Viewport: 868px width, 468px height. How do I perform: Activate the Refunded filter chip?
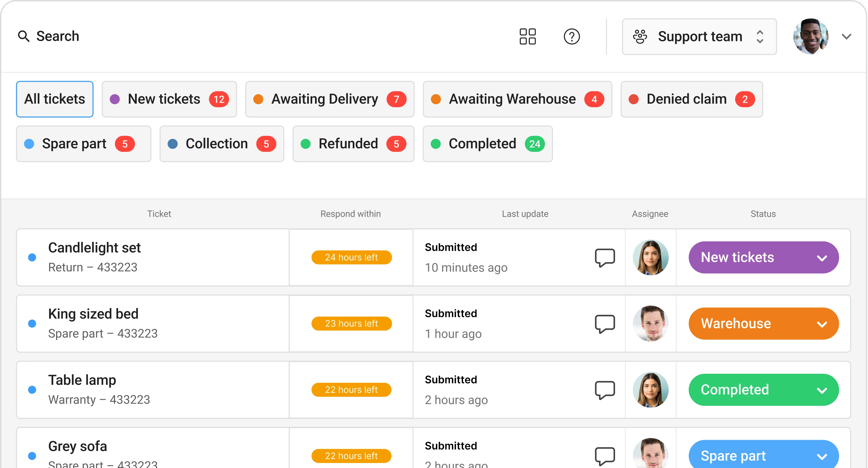coord(353,144)
